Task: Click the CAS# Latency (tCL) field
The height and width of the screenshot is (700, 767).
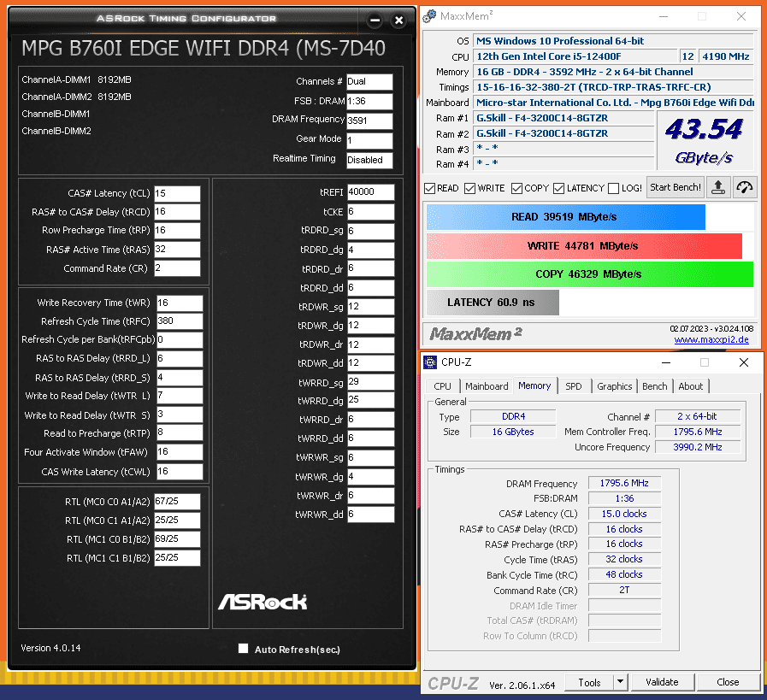Action: 177,193
